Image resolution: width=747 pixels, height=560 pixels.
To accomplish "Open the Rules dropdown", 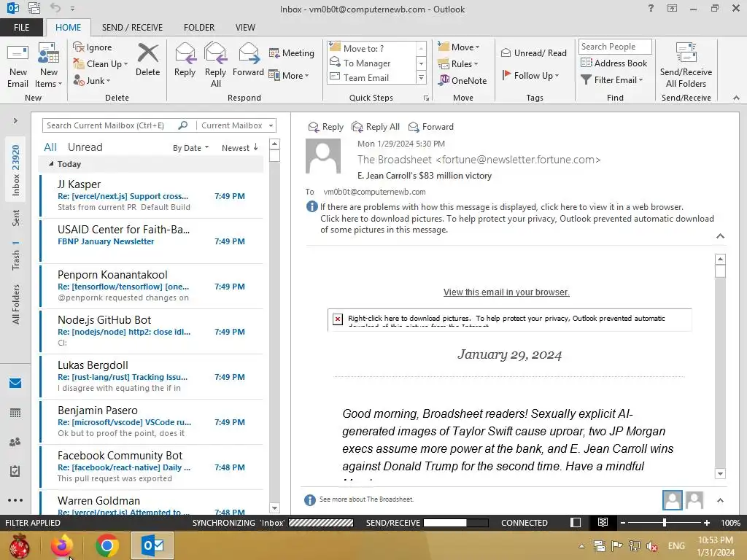I will [x=458, y=64].
